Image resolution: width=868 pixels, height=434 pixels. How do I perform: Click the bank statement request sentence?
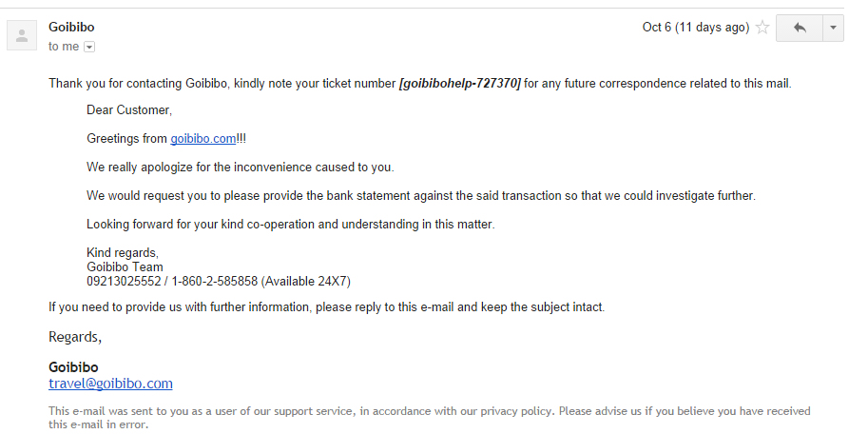[x=420, y=196]
